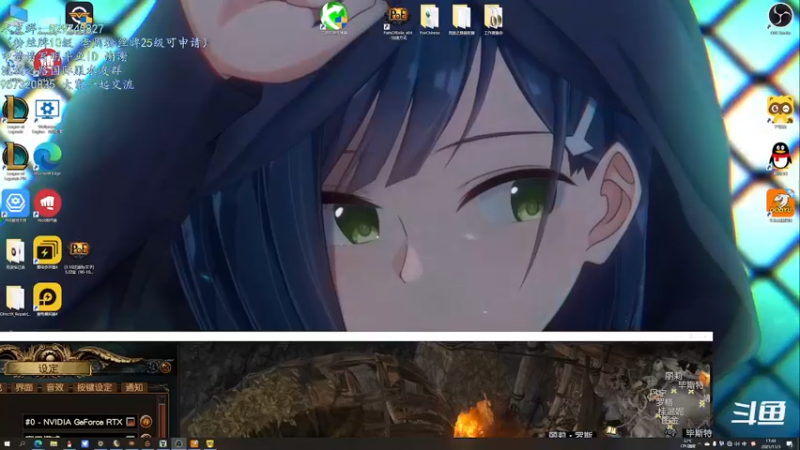Open yellow lightning multi-window emulator icon

click(x=47, y=252)
